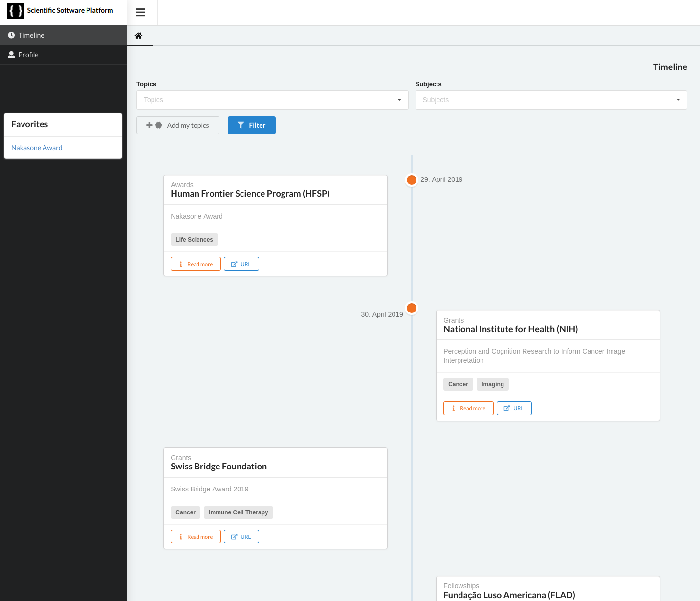700x601 pixels.
Task: Click the Imaging tag
Action: pyautogui.click(x=493, y=384)
